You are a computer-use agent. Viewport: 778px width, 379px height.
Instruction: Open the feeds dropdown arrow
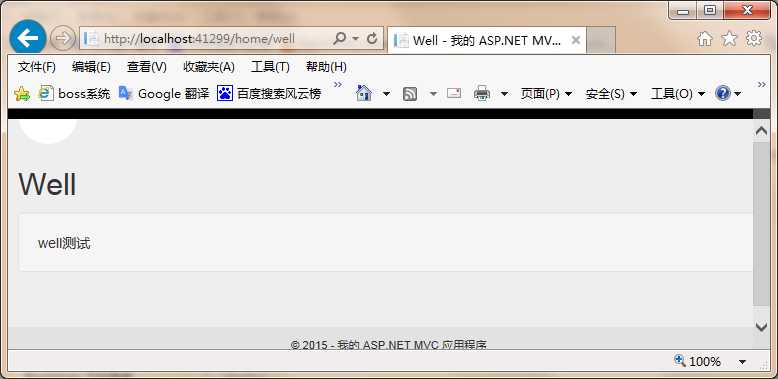433,94
